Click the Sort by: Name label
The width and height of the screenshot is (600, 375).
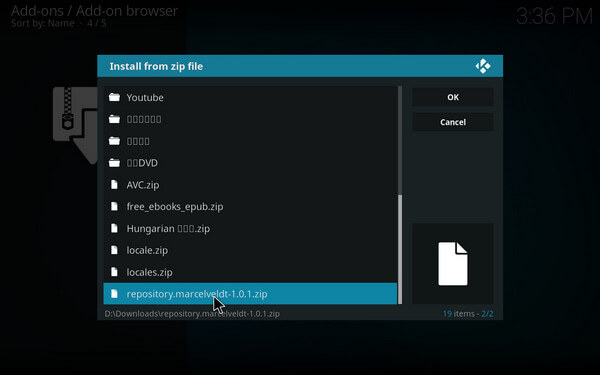(x=42, y=23)
